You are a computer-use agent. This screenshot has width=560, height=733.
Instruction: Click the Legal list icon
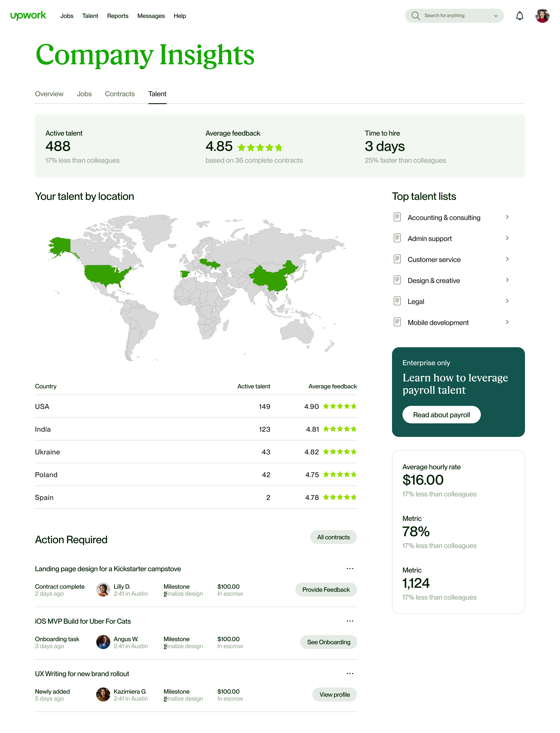click(397, 301)
